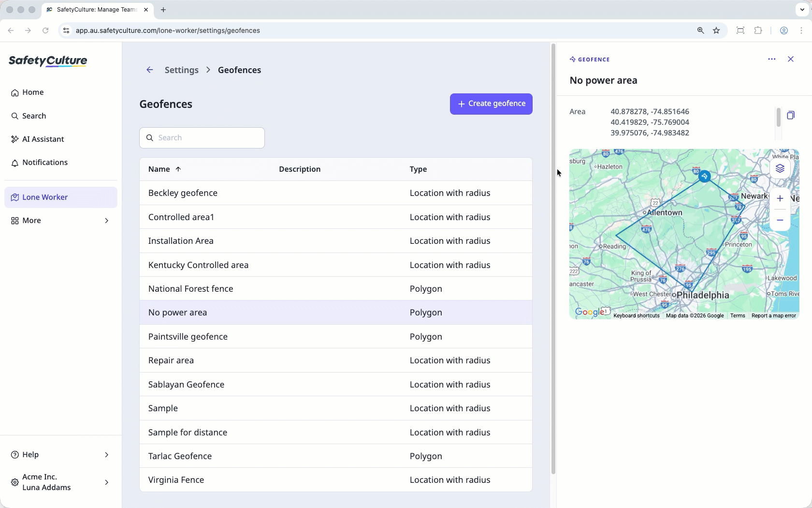Click the site information icon
This screenshot has width=812, height=508.
pyautogui.click(x=66, y=30)
